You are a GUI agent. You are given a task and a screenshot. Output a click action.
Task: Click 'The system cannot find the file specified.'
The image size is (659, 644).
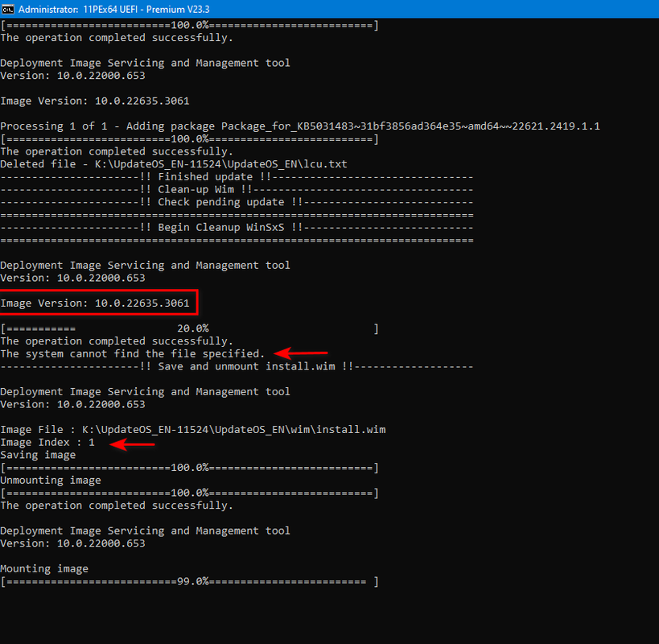pos(133,353)
